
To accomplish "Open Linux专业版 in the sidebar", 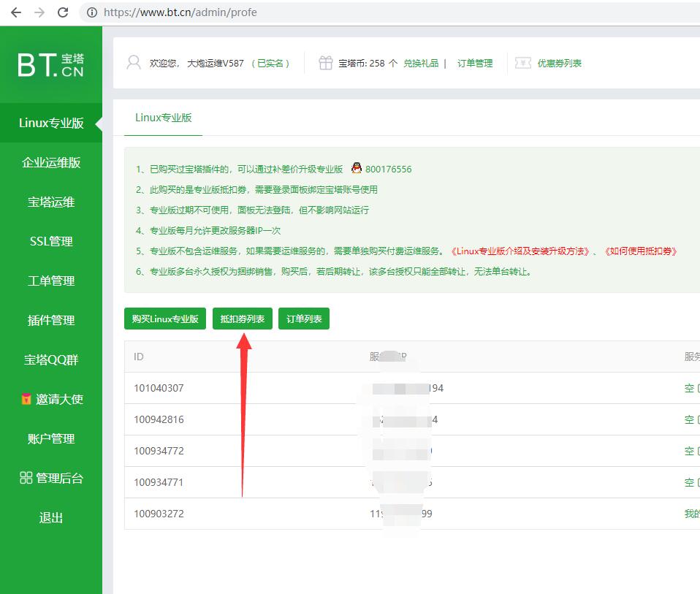I will tap(51, 123).
